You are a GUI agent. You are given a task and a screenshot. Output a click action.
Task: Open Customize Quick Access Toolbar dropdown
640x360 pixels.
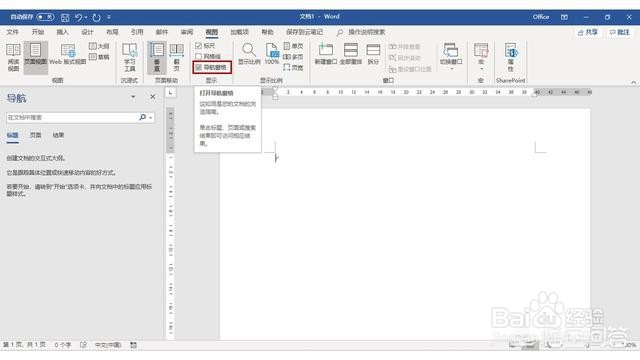coord(109,17)
